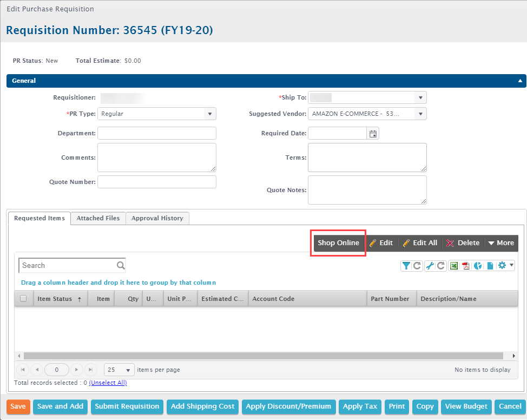Click Apply Discount/Premium button
This screenshot has width=527, height=420.
[x=288, y=406]
